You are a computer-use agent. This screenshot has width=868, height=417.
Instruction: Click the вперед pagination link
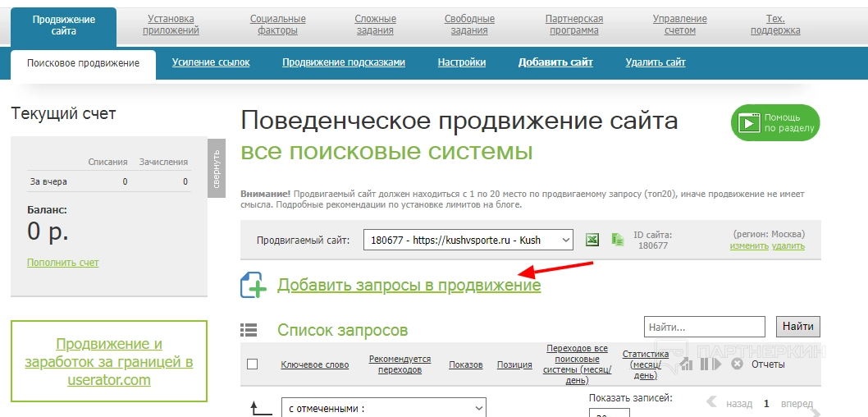[797, 403]
